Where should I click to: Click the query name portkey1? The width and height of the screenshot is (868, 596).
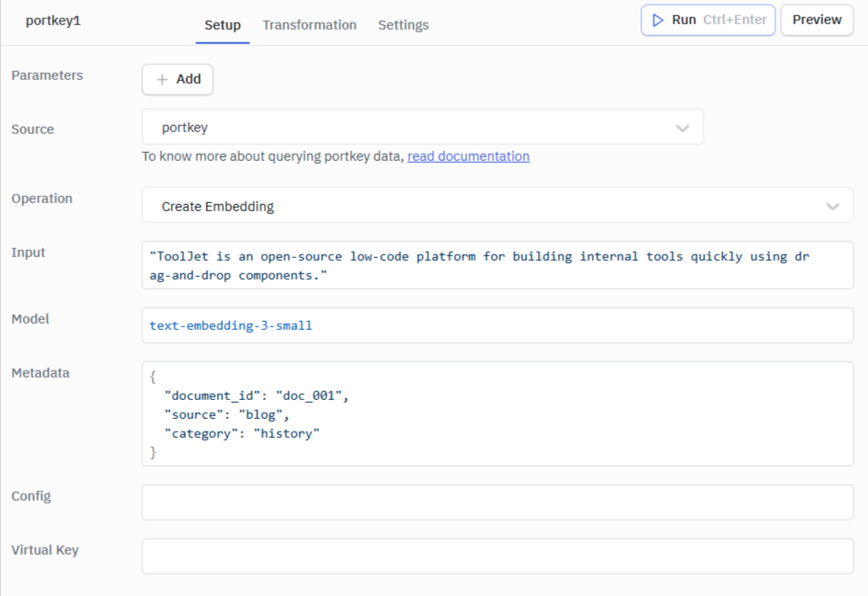tap(53, 21)
